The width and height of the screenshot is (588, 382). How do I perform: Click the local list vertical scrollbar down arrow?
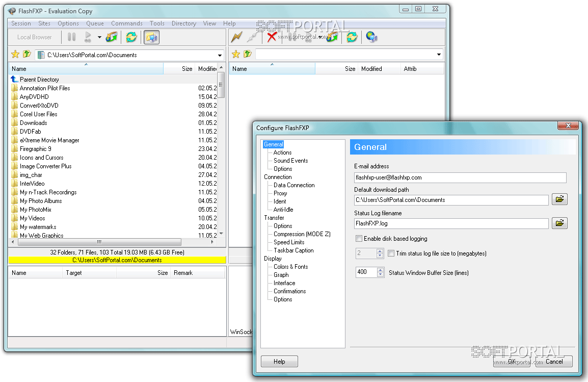click(221, 234)
